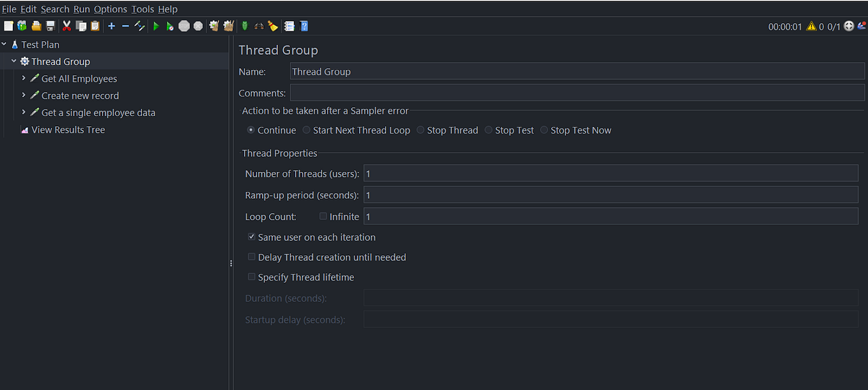Save the test plan using the disk icon
868x390 pixels.
pos(50,26)
